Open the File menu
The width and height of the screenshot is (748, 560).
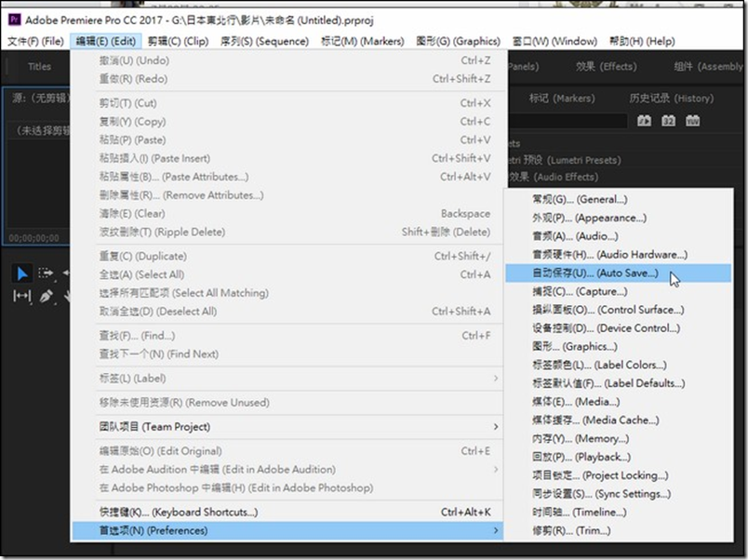35,42
